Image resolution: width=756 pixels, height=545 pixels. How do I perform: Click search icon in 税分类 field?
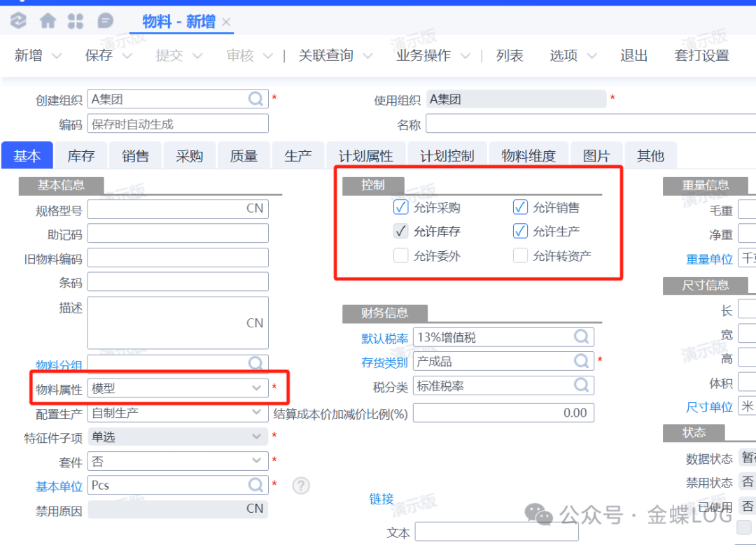(582, 385)
